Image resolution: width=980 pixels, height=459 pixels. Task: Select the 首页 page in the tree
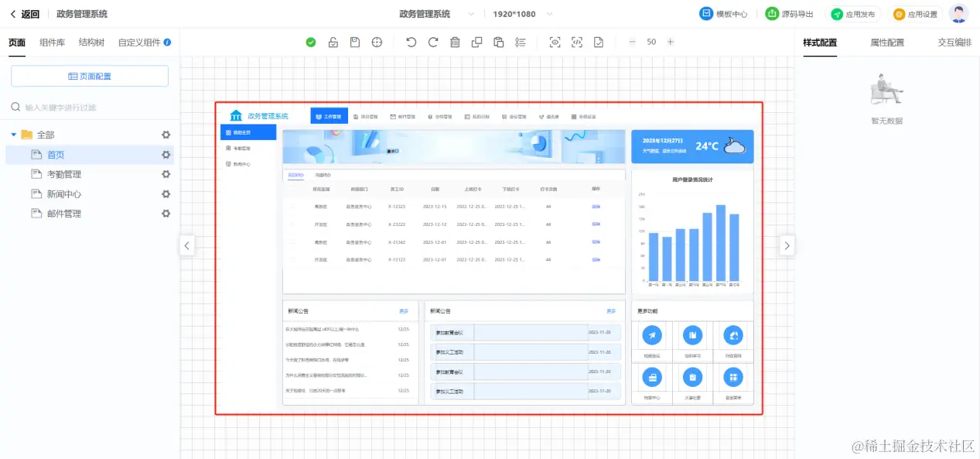(x=56, y=155)
